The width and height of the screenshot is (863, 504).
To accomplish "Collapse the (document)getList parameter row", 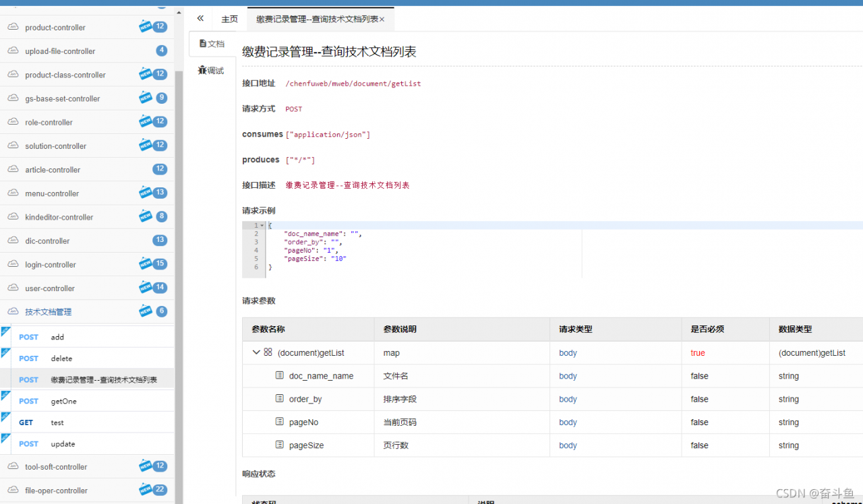I will (256, 352).
